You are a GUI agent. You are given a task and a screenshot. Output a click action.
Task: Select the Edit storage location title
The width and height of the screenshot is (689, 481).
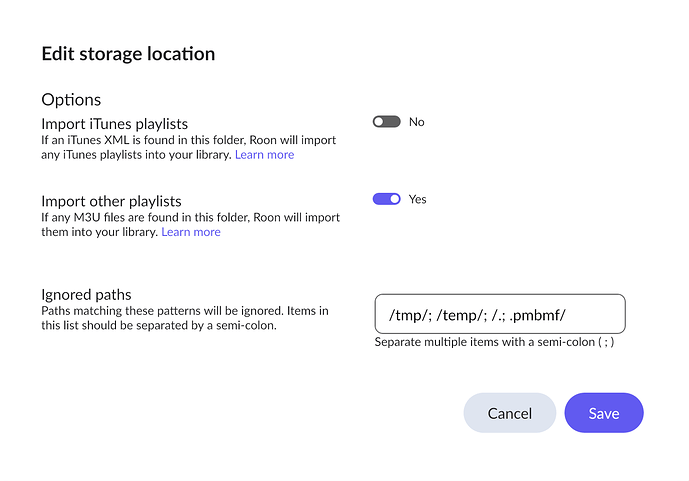pos(128,54)
